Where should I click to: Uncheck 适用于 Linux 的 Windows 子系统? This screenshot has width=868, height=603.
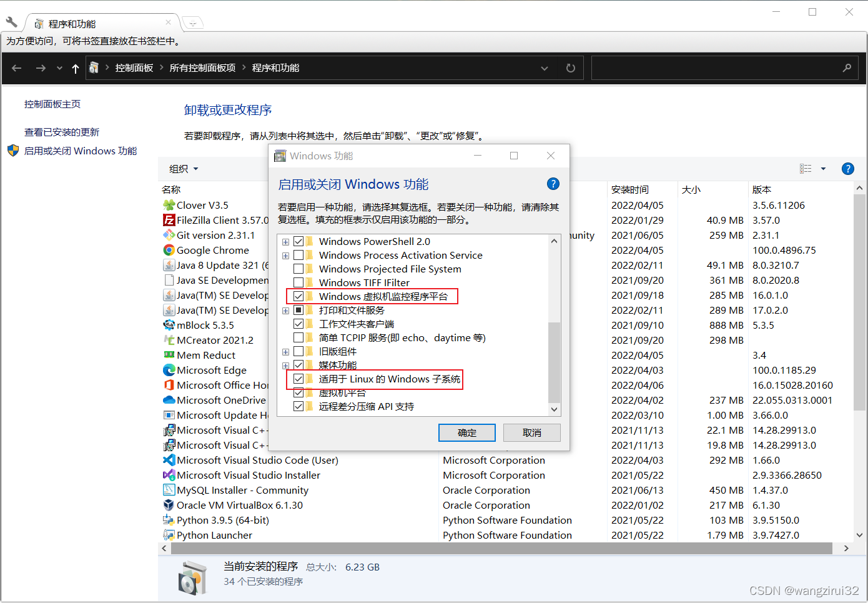(x=298, y=379)
